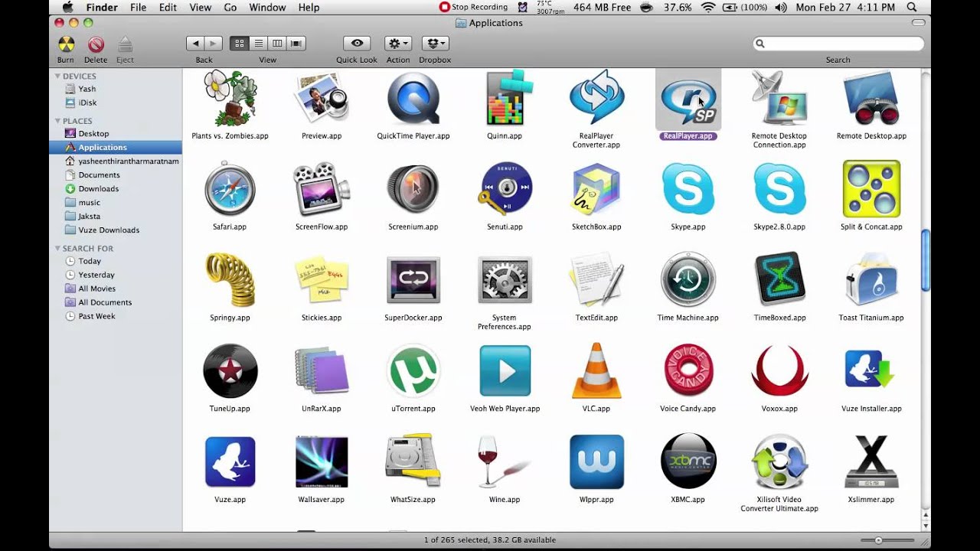Select the Toast Titanium app icon
Image resolution: width=980 pixels, height=551 pixels.
871,279
